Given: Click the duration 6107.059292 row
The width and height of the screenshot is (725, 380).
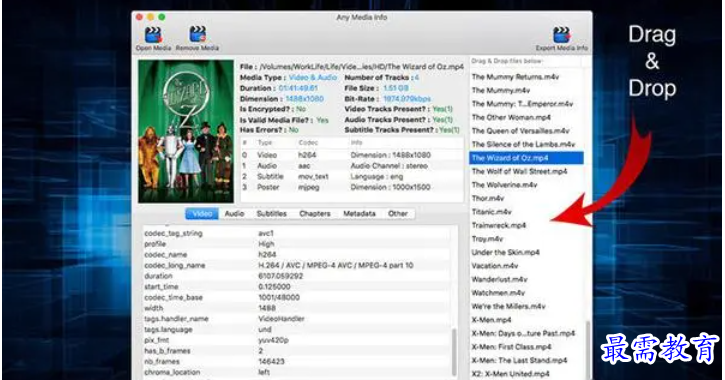Looking at the screenshot, I should tap(296, 276).
